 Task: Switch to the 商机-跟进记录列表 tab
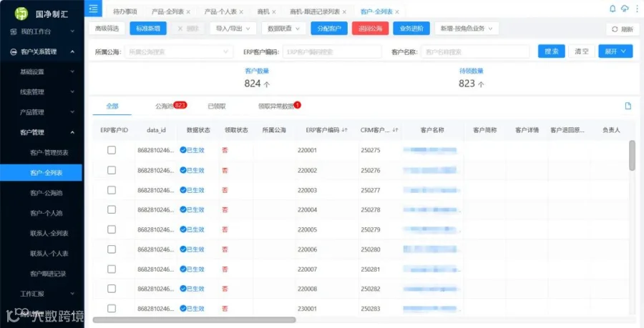point(315,12)
